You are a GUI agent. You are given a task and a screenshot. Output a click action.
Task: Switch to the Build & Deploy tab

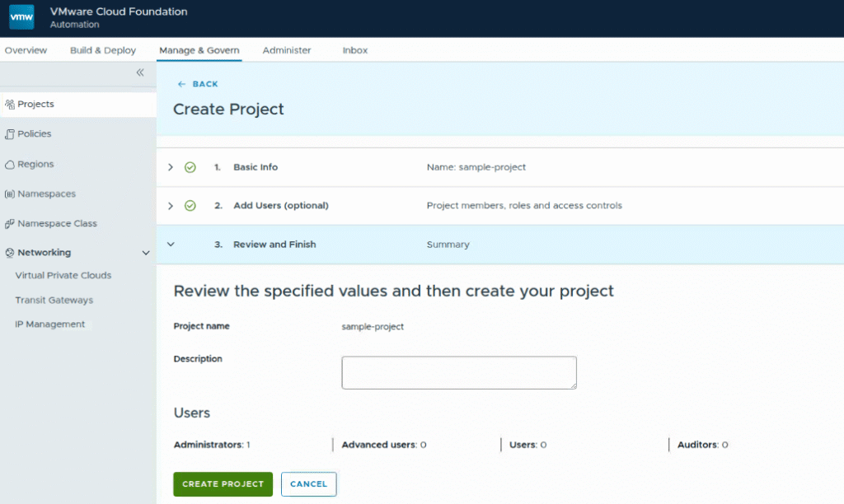click(103, 50)
